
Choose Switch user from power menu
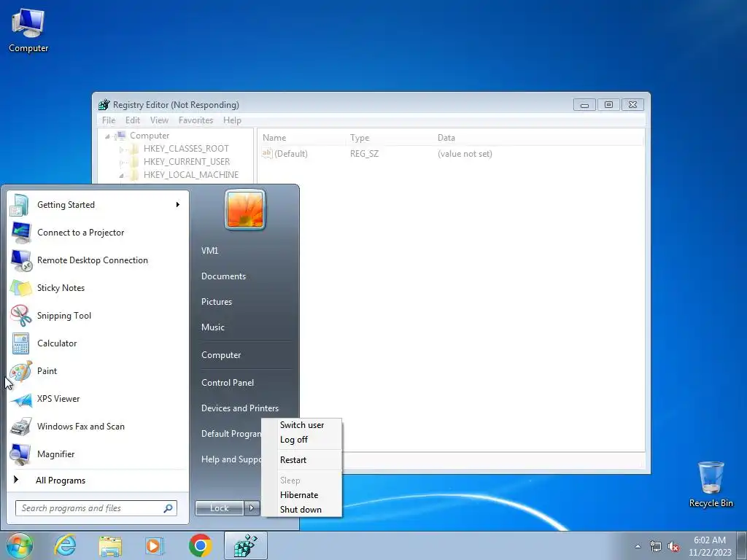coord(301,425)
